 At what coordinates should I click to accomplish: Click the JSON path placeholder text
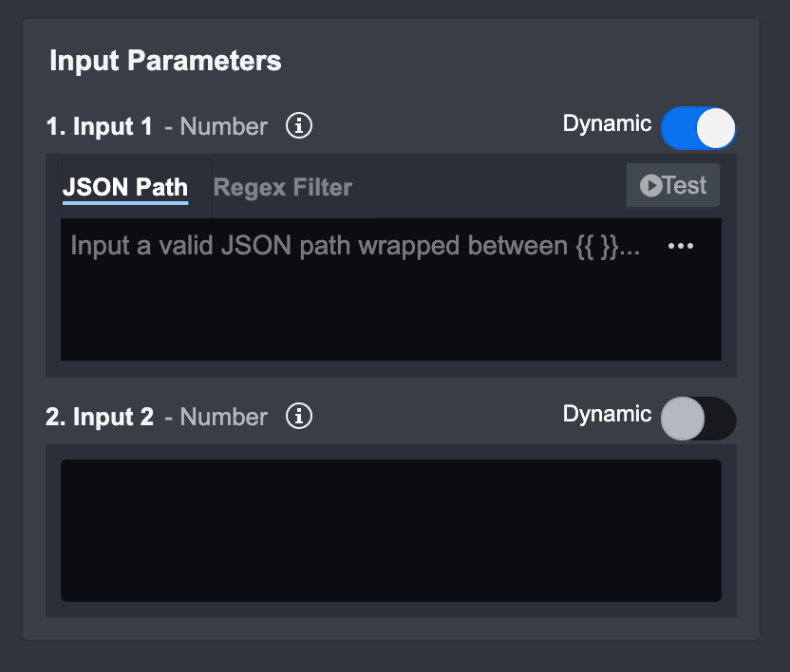pyautogui.click(x=355, y=246)
